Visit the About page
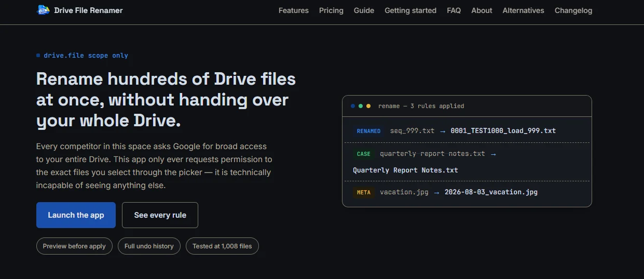Viewport: 644px width, 279px height. tap(482, 10)
